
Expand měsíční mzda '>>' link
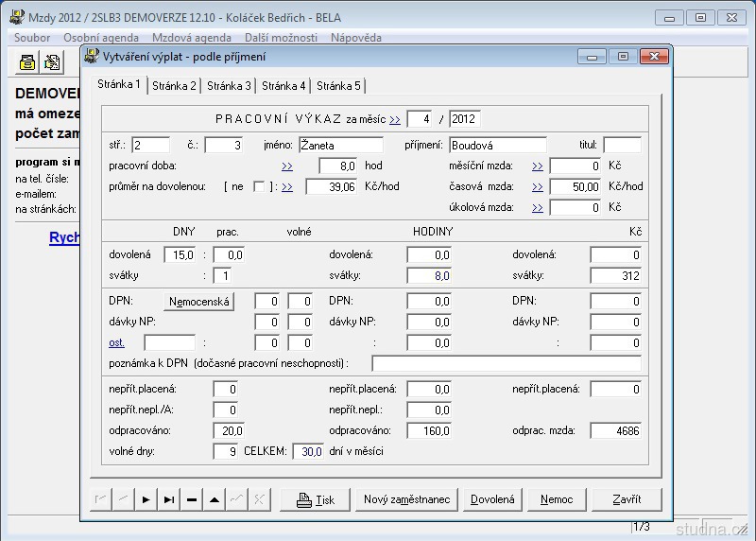pyautogui.click(x=537, y=166)
